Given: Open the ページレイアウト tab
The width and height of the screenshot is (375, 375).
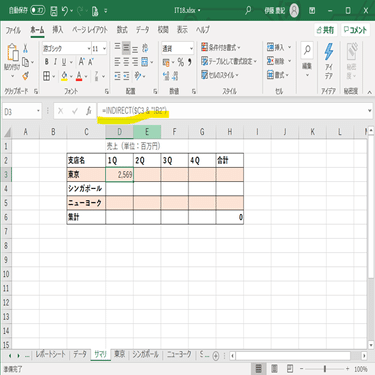Looking at the screenshot, I should tap(90, 30).
